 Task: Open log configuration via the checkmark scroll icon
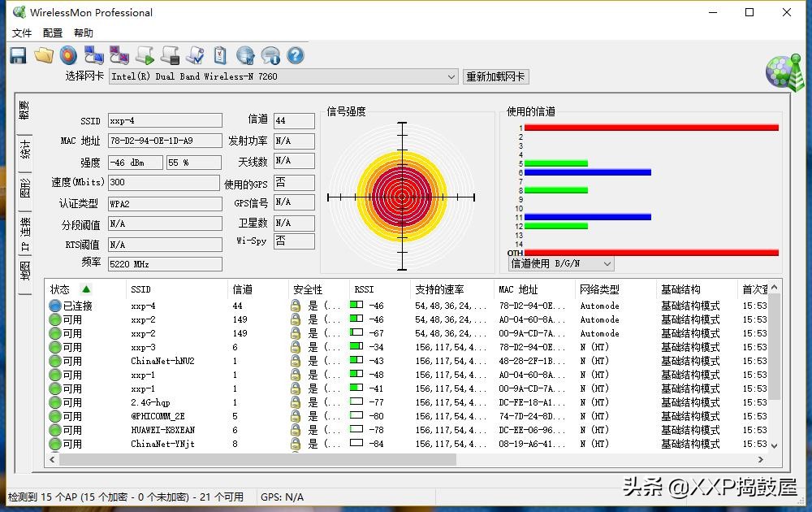coord(195,54)
